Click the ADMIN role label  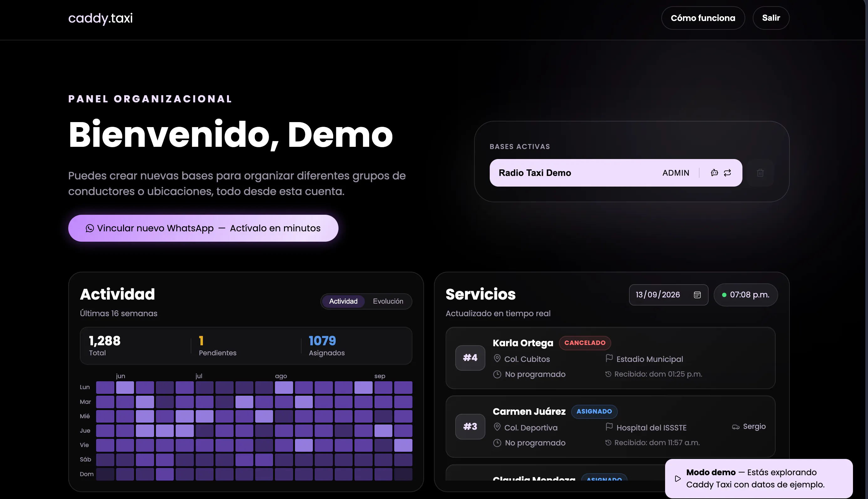676,173
